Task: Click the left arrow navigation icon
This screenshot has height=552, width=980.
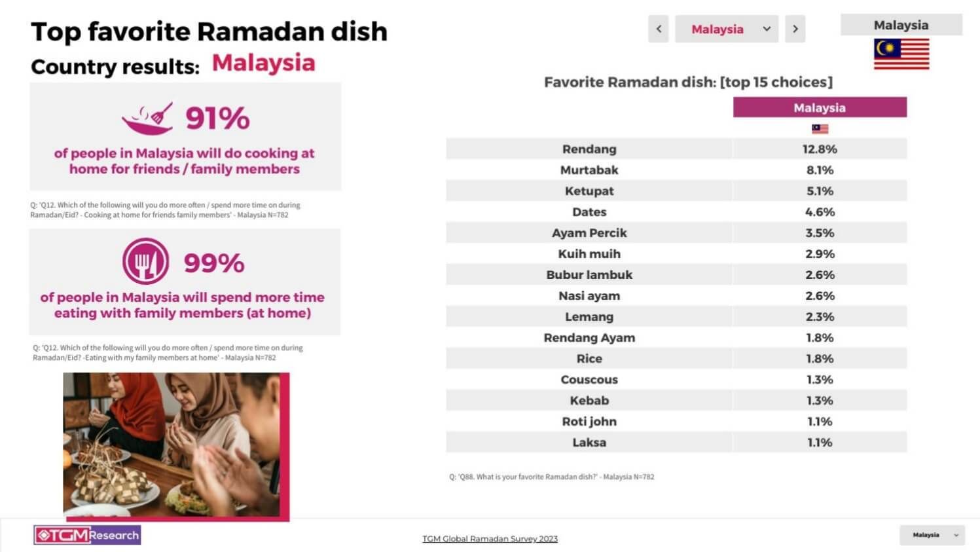Action: point(659,29)
